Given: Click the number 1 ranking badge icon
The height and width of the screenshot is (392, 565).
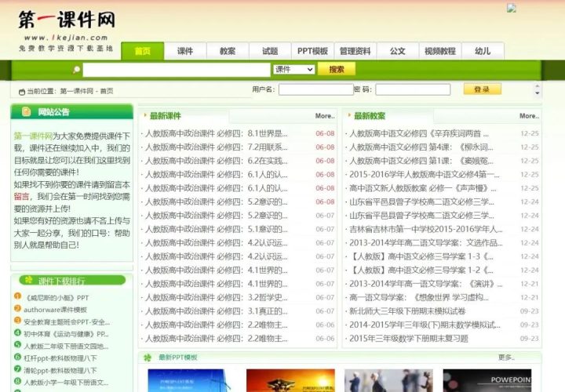Looking at the screenshot, I should 17,297.
